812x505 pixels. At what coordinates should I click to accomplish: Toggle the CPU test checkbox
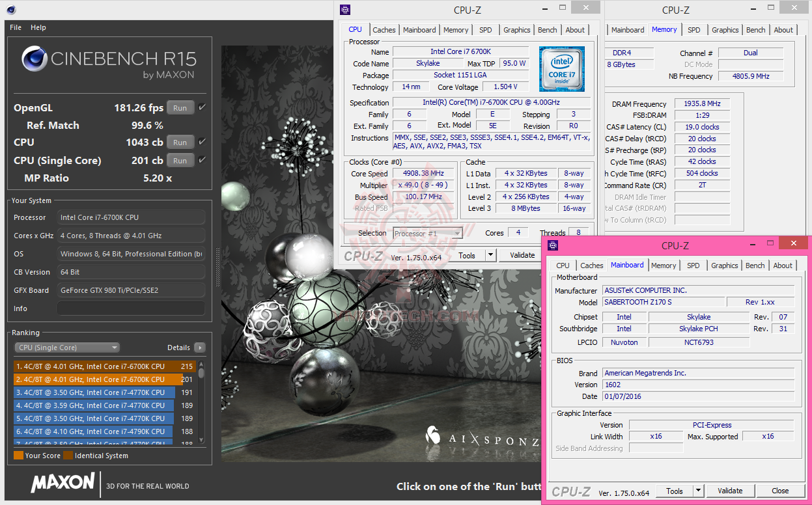coord(202,142)
